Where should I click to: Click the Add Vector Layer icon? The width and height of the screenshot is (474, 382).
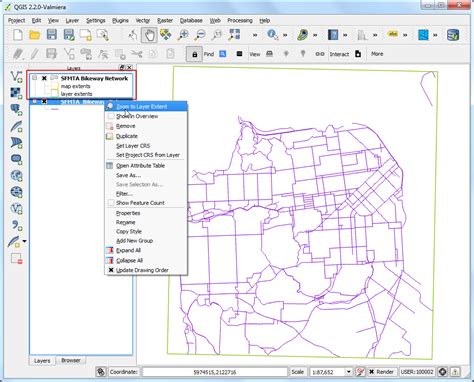point(16,77)
